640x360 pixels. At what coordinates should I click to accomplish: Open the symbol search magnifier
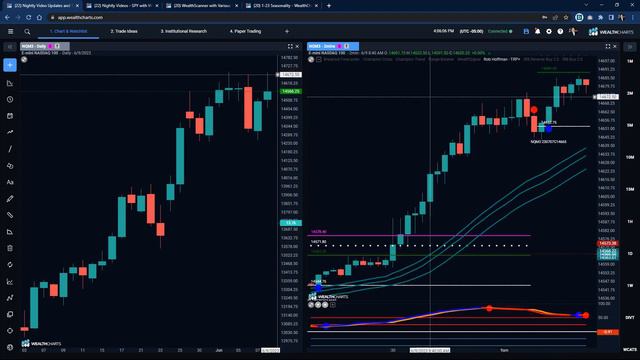(x=27, y=31)
